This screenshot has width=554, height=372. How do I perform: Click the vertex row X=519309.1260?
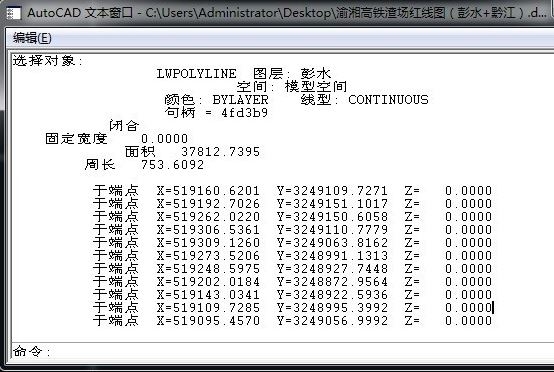292,243
